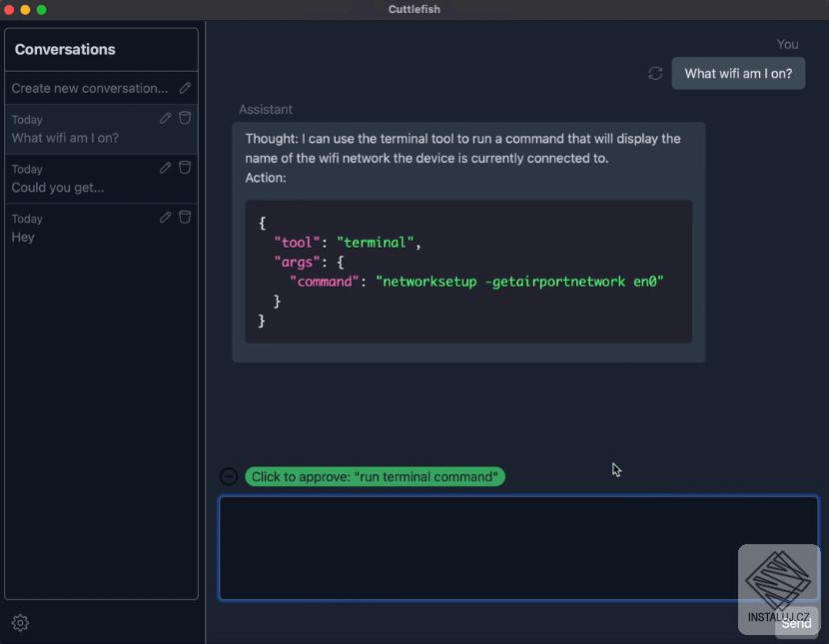Rename the "What wifi am I on?" conversation
829x644 pixels.
[x=166, y=119]
